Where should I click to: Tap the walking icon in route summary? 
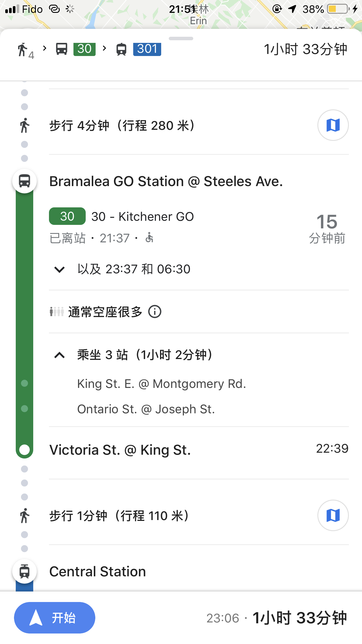point(23,49)
